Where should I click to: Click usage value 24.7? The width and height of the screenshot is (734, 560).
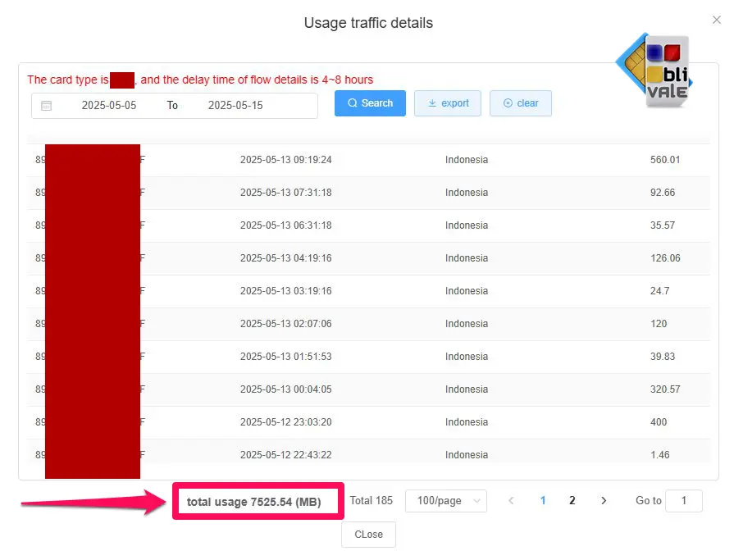click(x=659, y=291)
